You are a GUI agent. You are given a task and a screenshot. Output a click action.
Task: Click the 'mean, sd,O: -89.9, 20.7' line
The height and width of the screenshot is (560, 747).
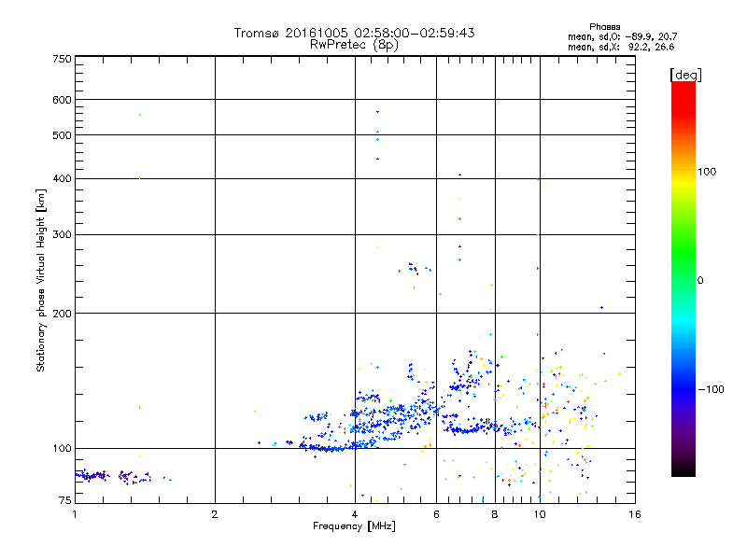622,36
